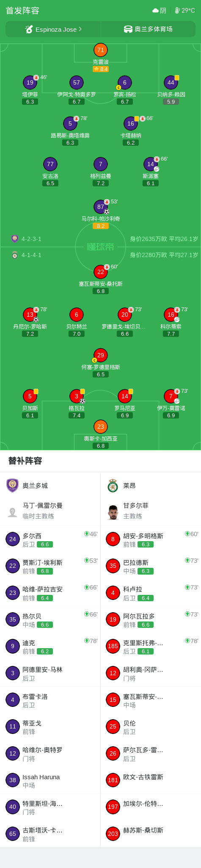Open substitute 胡安-多明格斯 number 8 row
The height and width of the screenshot is (868, 201).
coord(151,539)
